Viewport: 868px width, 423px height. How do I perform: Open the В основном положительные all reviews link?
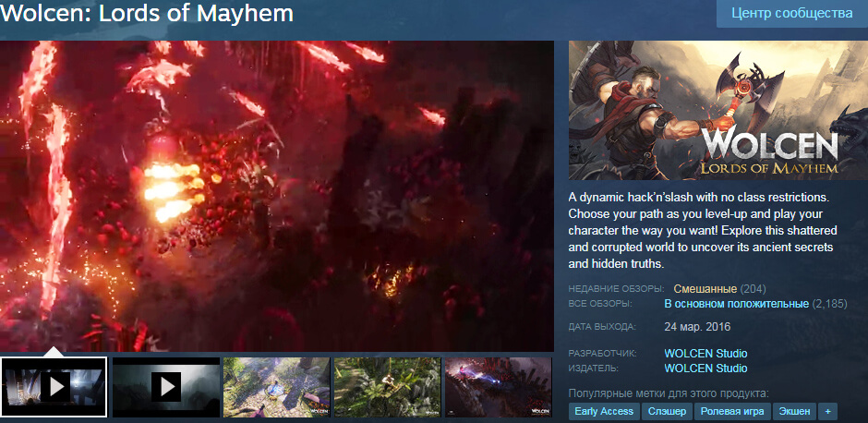point(736,304)
